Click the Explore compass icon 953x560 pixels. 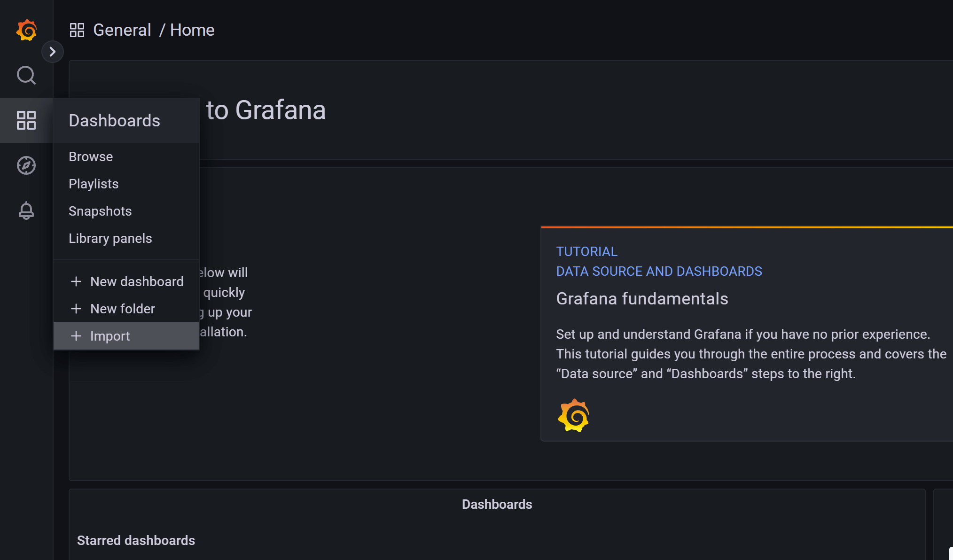click(x=27, y=165)
